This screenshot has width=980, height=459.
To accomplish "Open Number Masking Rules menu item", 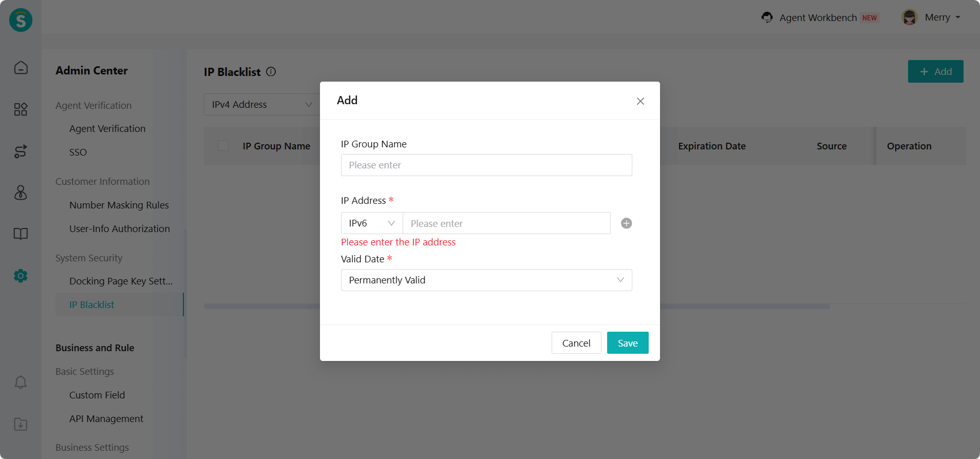I will 119,205.
